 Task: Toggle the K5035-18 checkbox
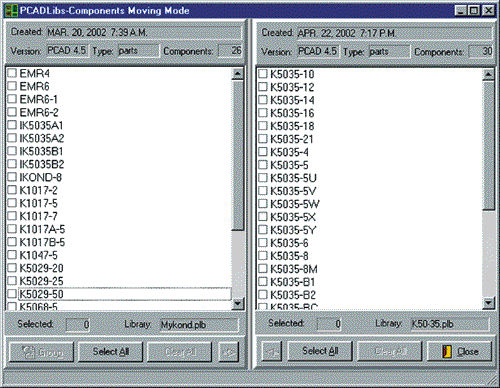[263, 126]
